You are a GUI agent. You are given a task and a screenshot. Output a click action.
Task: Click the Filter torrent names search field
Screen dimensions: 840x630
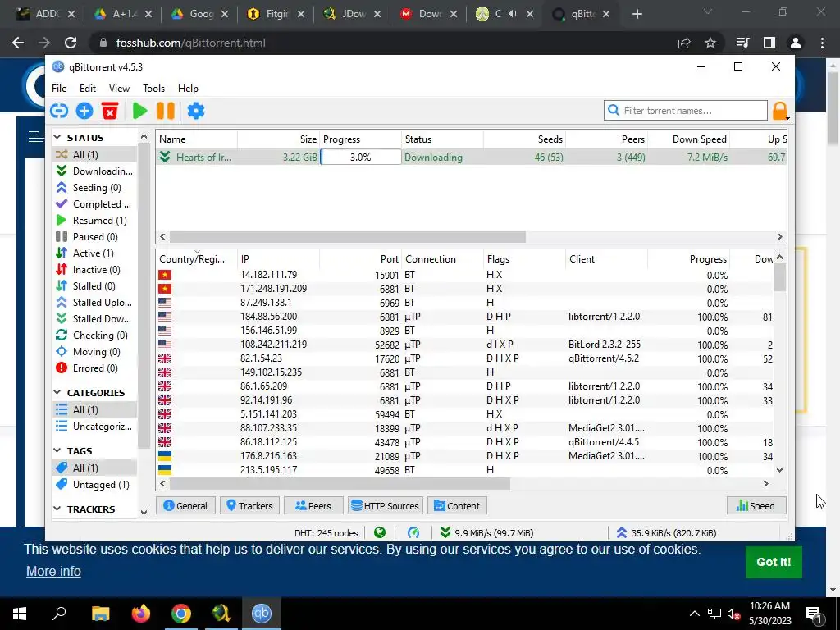pos(686,111)
